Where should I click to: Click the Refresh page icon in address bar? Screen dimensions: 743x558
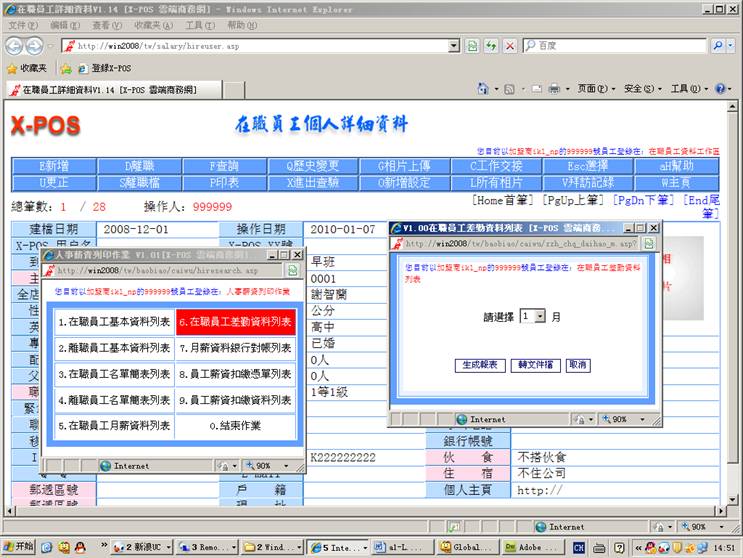491,46
